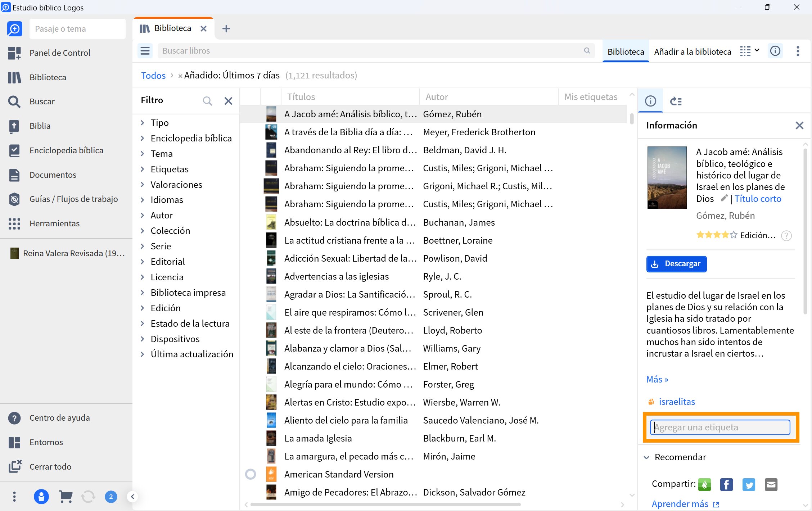Open the view layout dropdown
Viewport: 812px width, 511px height.
pyautogui.click(x=750, y=51)
